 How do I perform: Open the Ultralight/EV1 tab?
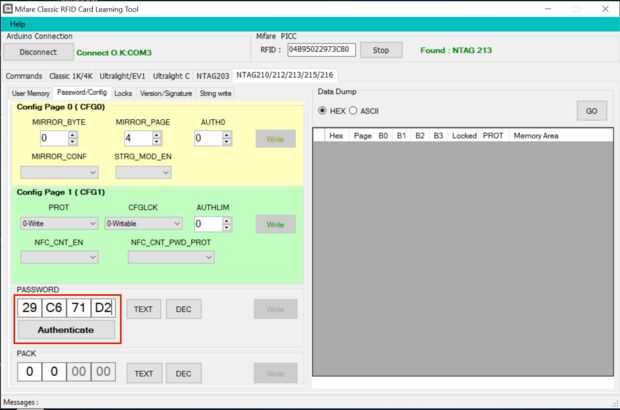point(122,76)
